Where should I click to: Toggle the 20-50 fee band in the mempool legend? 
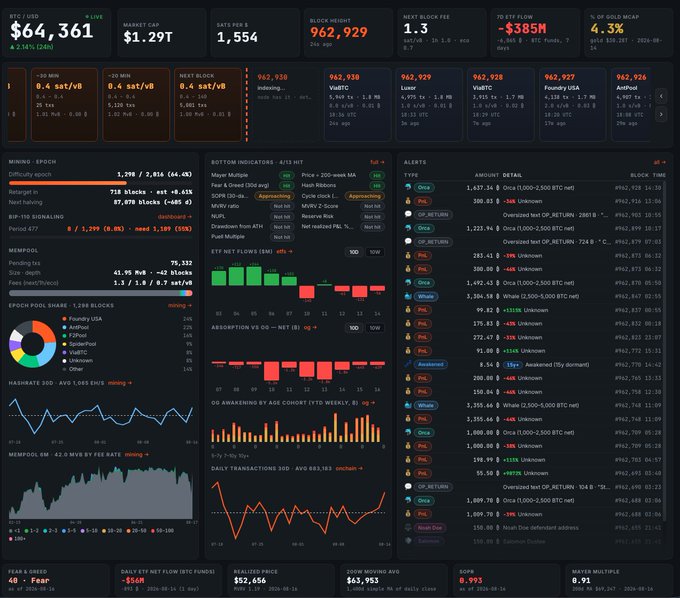tap(137, 530)
